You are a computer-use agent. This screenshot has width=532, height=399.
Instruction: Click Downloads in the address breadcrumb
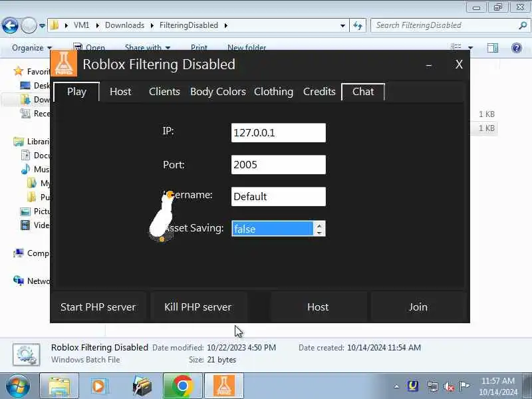(x=124, y=25)
